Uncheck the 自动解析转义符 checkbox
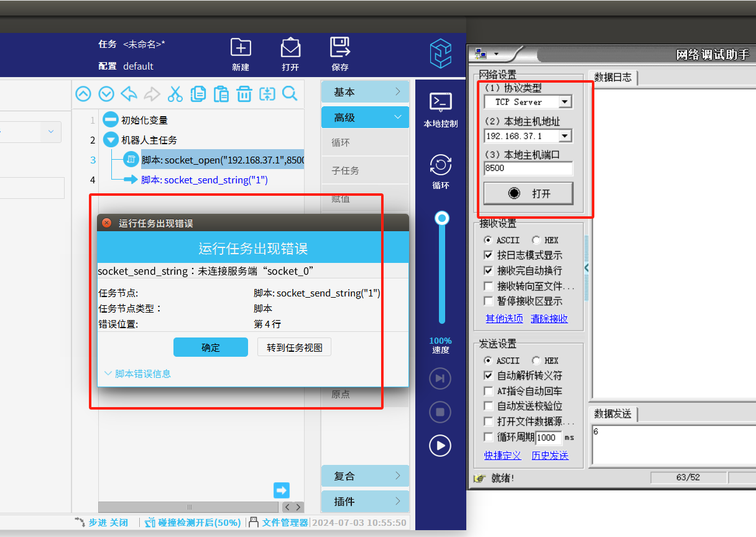Screen dimensions: 756x537 [489, 376]
